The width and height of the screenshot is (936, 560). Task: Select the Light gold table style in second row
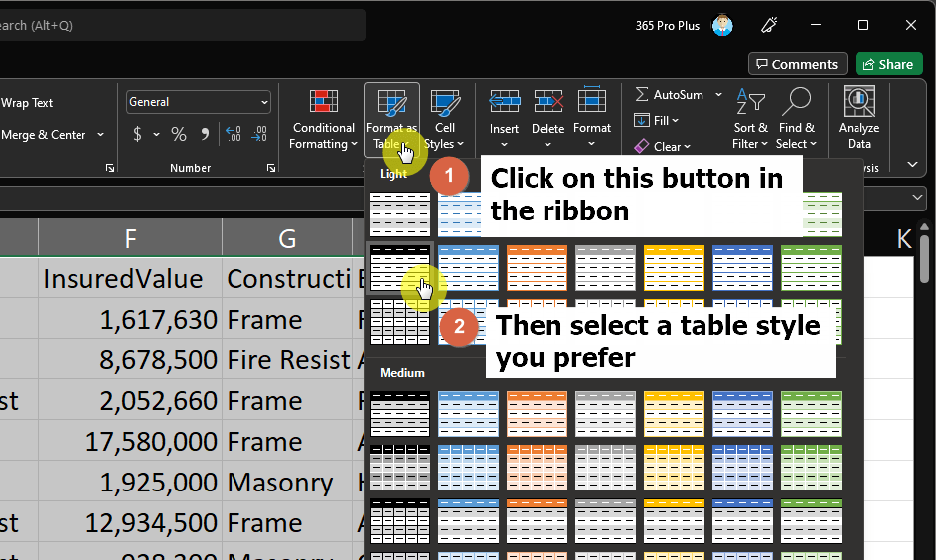click(674, 268)
